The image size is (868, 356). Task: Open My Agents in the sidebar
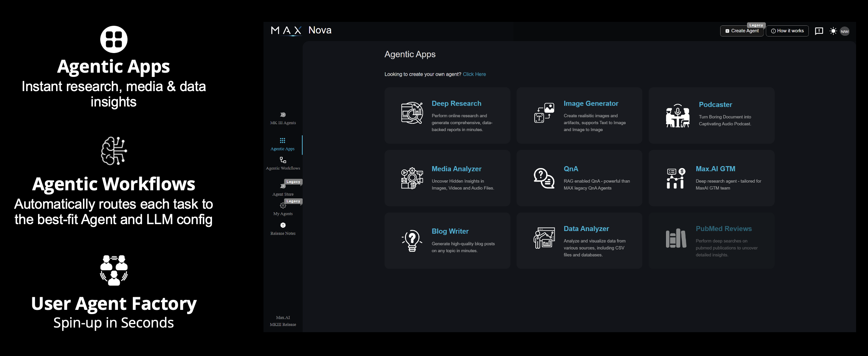tap(283, 209)
